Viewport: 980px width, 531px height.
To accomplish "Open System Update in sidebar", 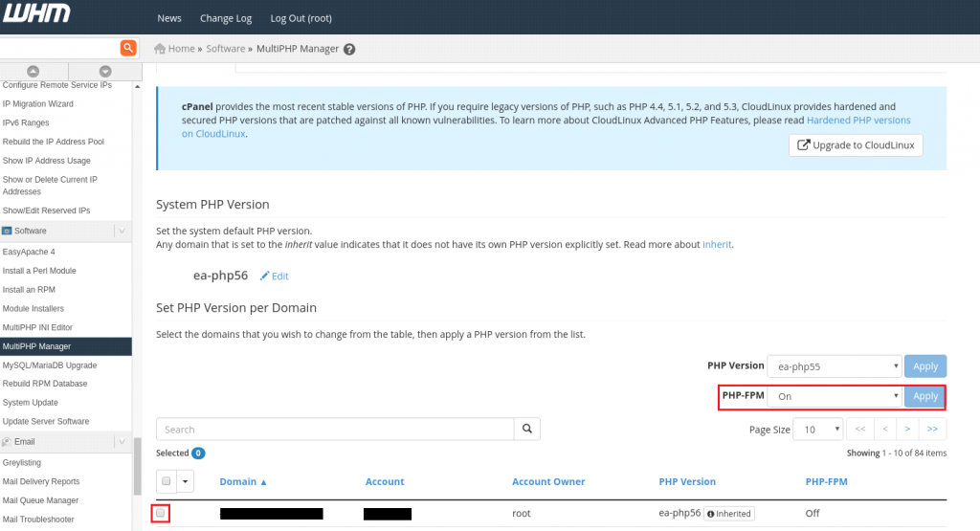I will pos(30,403).
